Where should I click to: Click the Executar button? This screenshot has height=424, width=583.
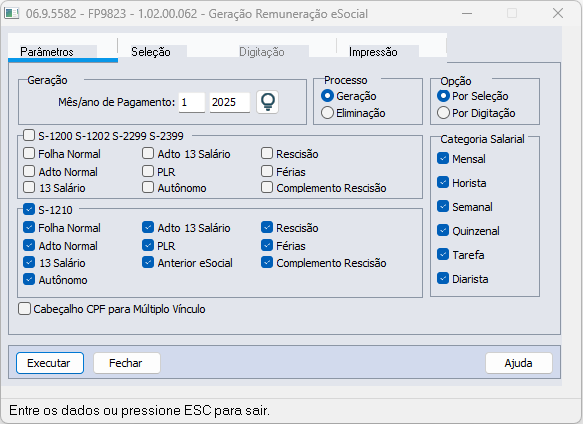tap(50, 363)
